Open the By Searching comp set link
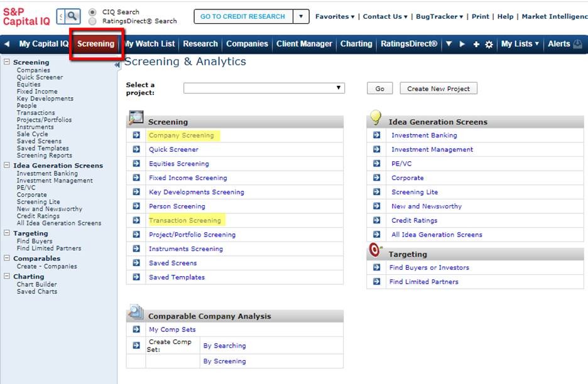 (x=225, y=346)
